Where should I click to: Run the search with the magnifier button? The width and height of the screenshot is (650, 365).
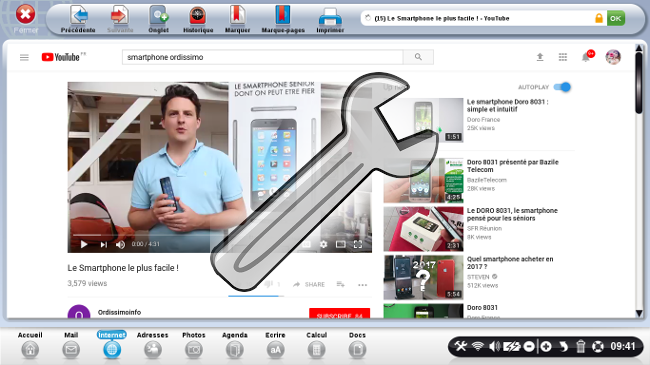pyautogui.click(x=418, y=57)
